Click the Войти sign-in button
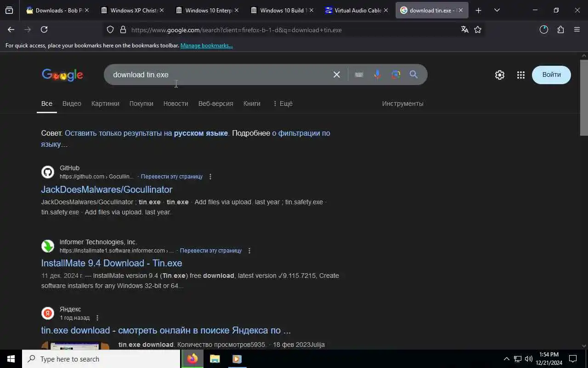The width and height of the screenshot is (588, 368). coord(551,75)
